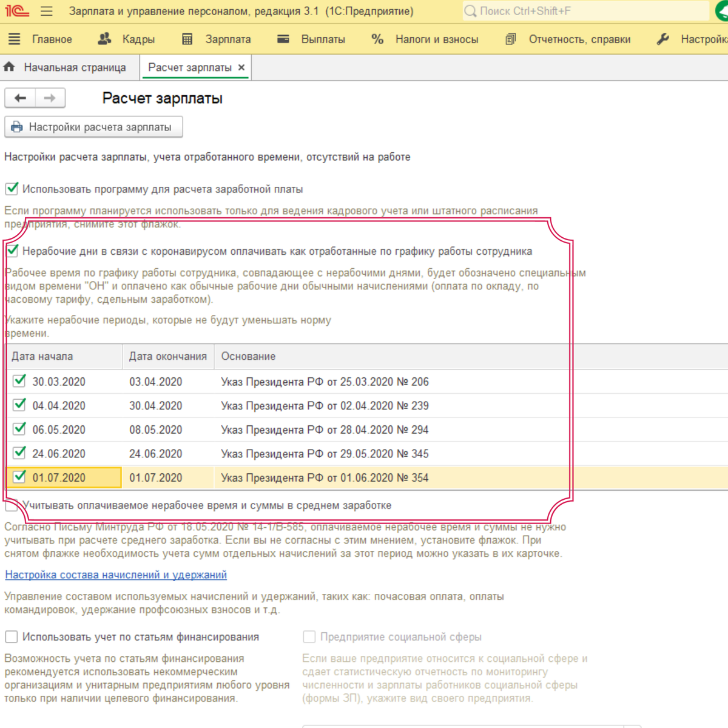
Task: Select Указ Президента РФ № 354 cell
Action: (471, 477)
